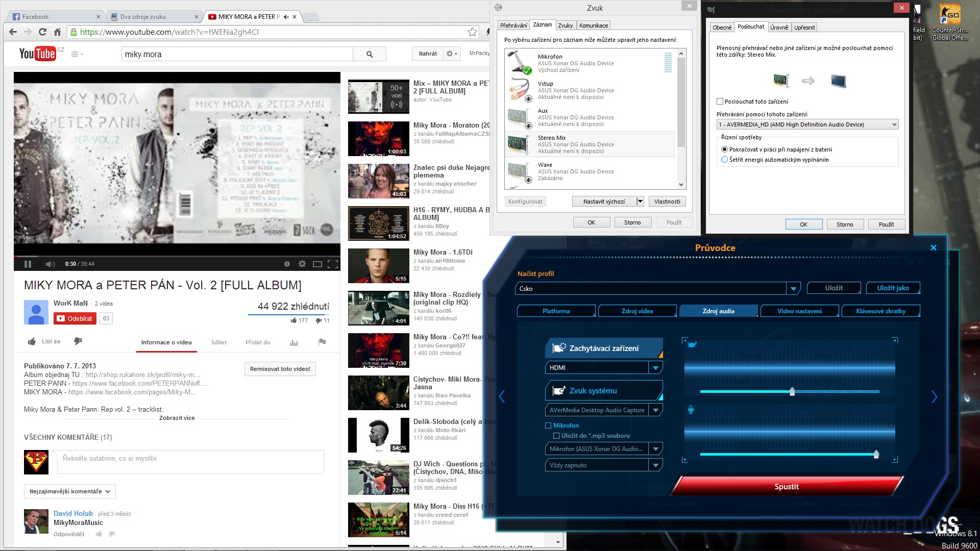The width and height of the screenshot is (980, 551).
Task: Like the video with thumbs up
Action: coord(32,341)
